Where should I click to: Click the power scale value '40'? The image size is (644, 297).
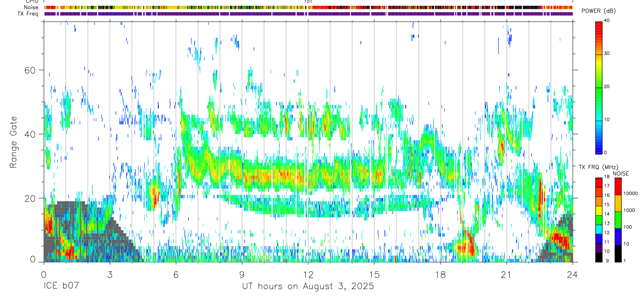pyautogui.click(x=607, y=21)
